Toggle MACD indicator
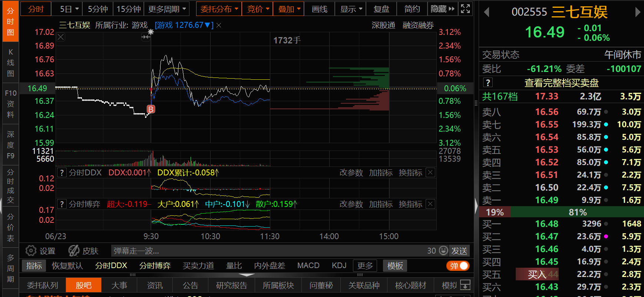This screenshot has width=644, height=297. pyautogui.click(x=308, y=265)
